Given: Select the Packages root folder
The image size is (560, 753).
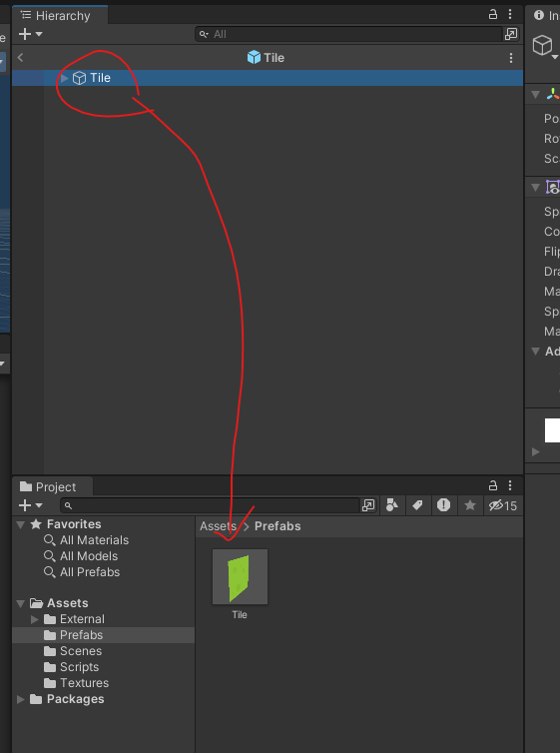Looking at the screenshot, I should 75,699.
